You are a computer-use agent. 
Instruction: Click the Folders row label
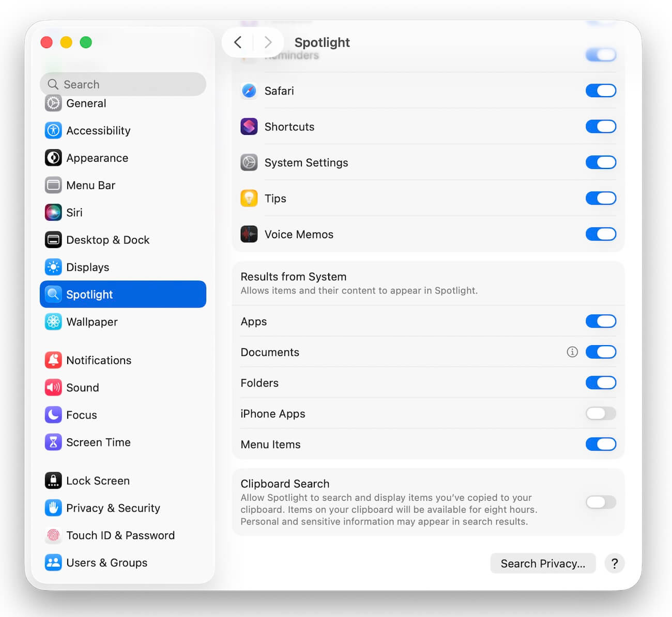point(259,383)
